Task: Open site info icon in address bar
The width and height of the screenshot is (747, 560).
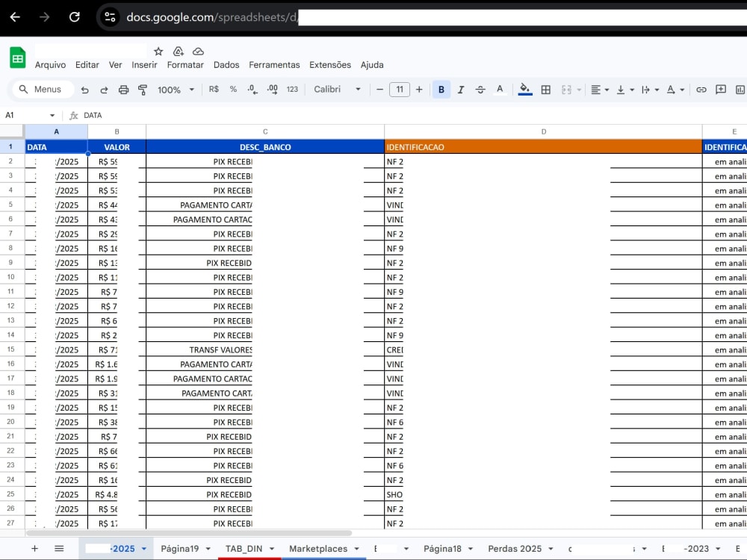Action: point(110,17)
